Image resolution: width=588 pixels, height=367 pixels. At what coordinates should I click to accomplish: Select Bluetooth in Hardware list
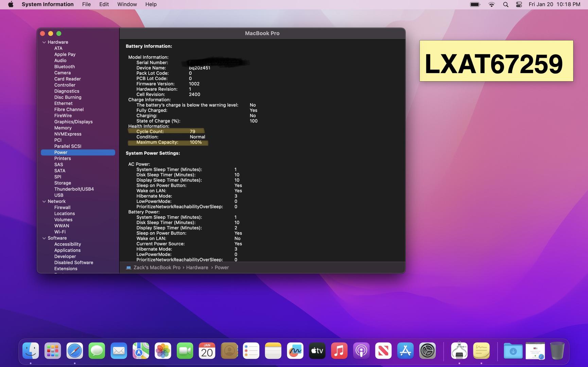(x=65, y=67)
